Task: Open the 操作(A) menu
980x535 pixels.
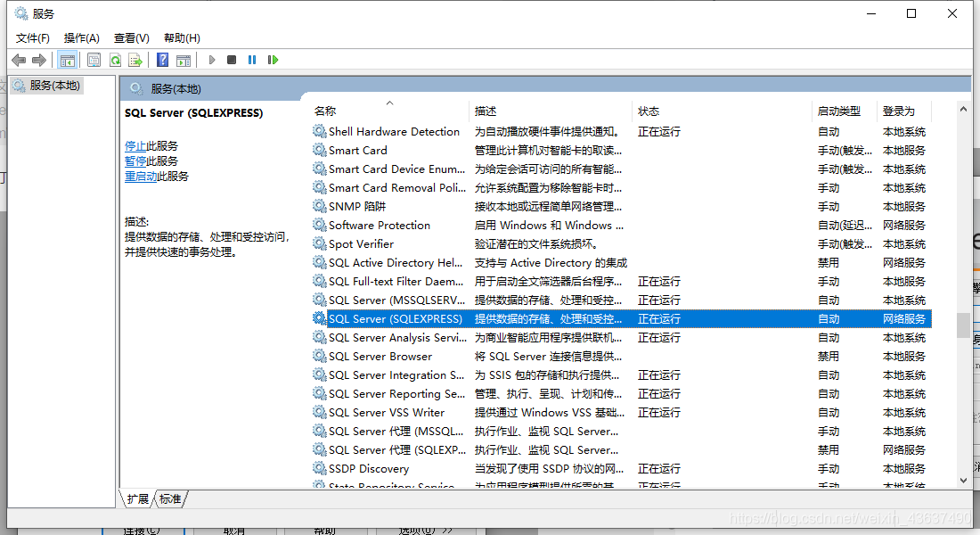Action: point(81,38)
